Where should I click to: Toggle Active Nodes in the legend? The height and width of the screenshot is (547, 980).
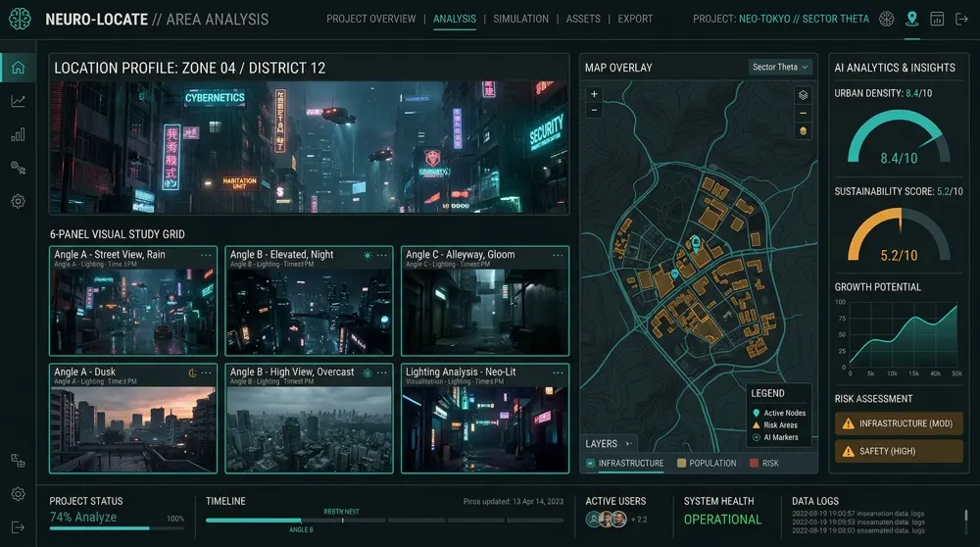click(x=779, y=414)
